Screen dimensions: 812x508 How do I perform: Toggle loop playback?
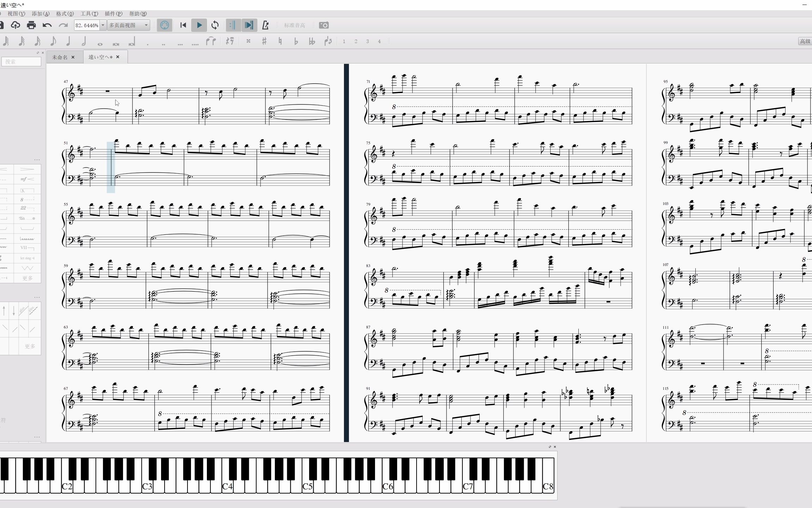(x=215, y=25)
